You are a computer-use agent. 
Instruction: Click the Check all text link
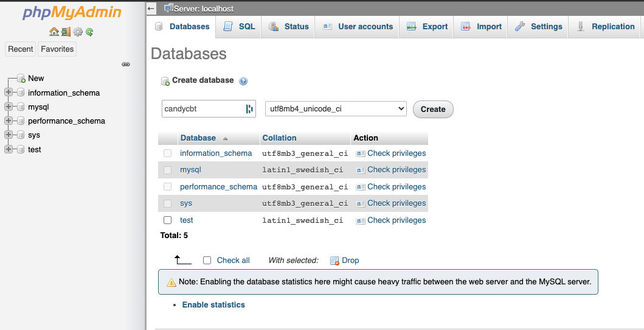[234, 261]
